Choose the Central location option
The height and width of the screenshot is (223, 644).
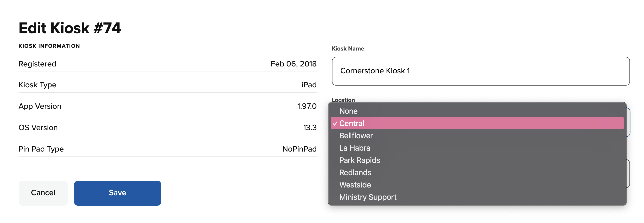point(352,123)
